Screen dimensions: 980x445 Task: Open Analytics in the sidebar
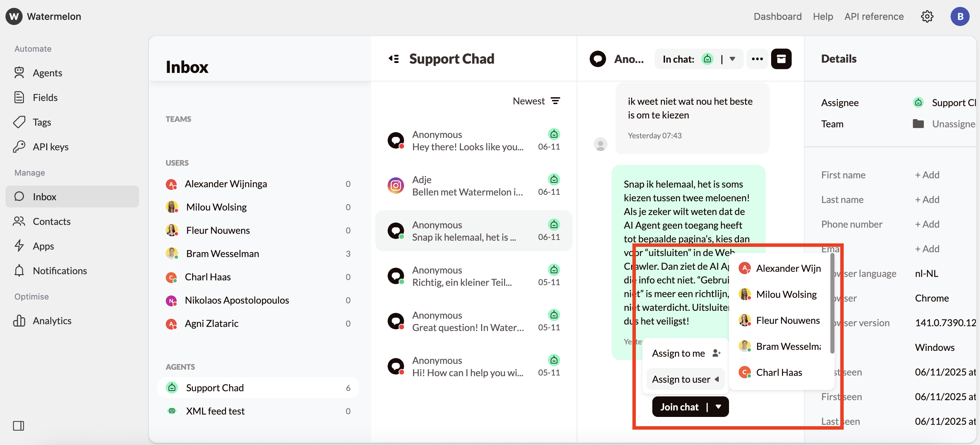click(x=52, y=321)
